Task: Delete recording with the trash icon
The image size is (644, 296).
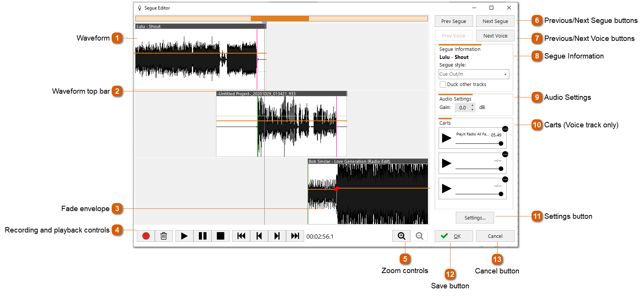Action: (x=164, y=236)
